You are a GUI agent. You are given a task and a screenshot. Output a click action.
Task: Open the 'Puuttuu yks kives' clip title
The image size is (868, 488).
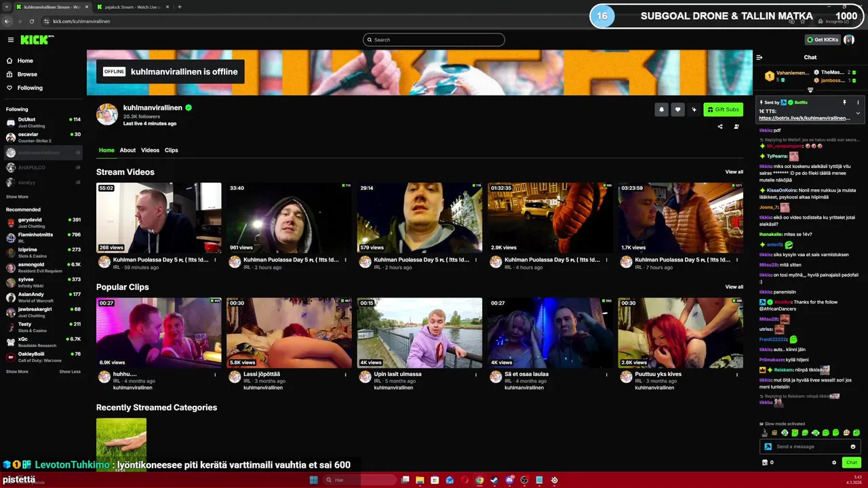pos(658,374)
